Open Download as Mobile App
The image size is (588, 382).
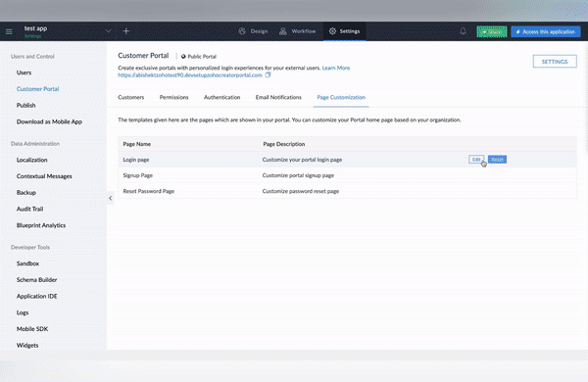click(x=49, y=121)
